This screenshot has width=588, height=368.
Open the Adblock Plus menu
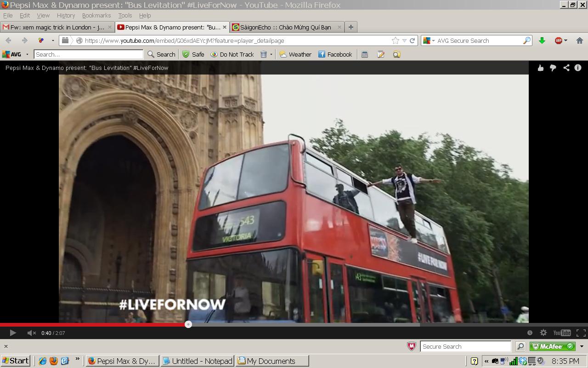(561, 40)
